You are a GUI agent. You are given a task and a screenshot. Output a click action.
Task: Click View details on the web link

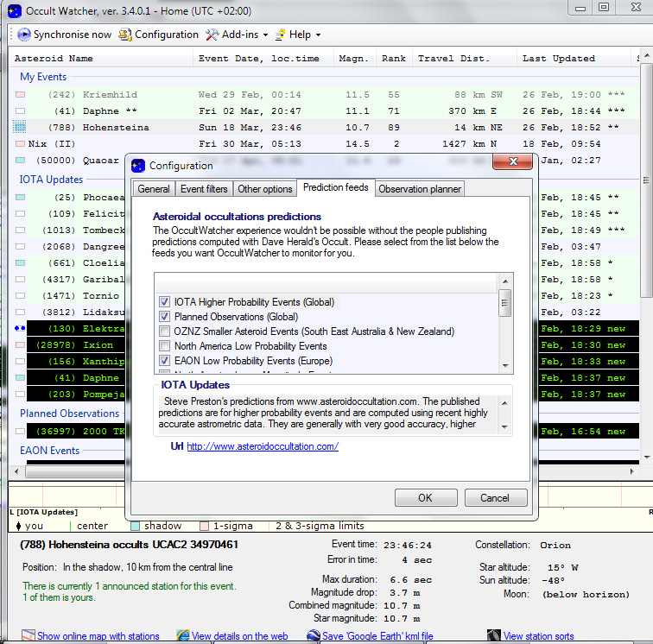click(x=239, y=636)
